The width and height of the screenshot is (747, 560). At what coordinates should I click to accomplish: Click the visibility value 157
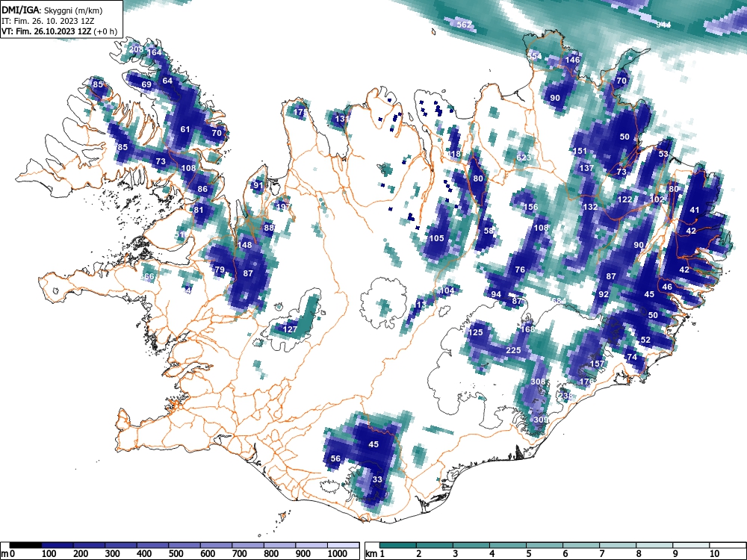(597, 364)
